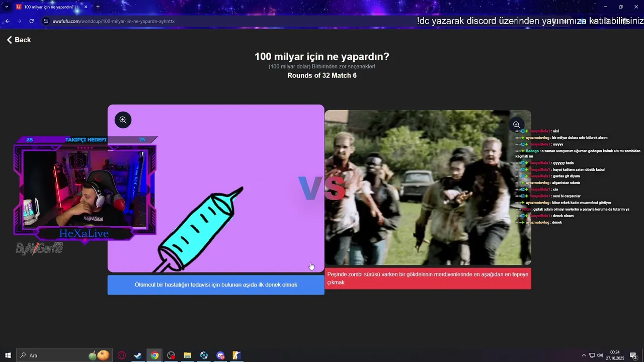Viewport: 644px width, 362px height.
Task: Switch to Google Chrome on the taskbar
Action: [154, 355]
